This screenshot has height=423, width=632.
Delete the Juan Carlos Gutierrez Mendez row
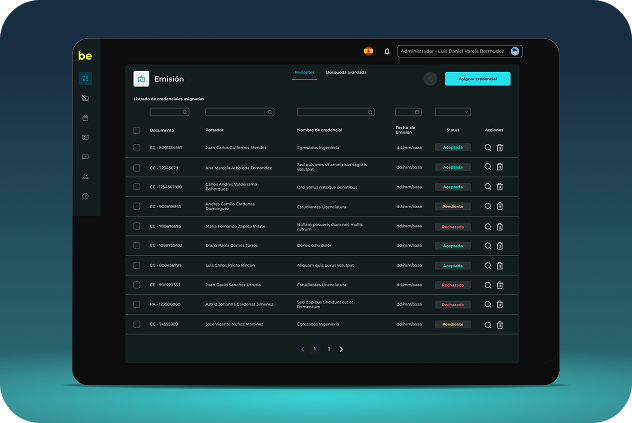[x=500, y=148]
